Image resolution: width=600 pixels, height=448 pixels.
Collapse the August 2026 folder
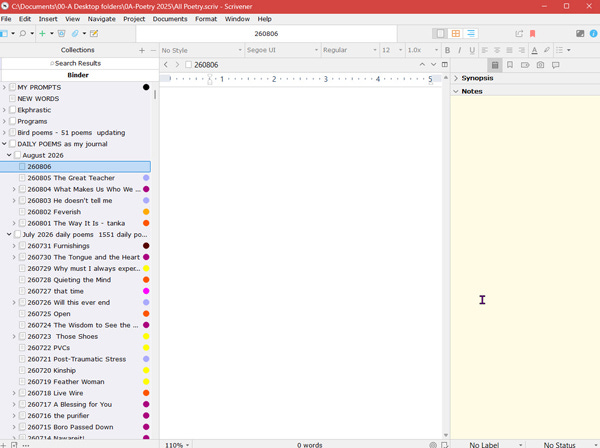tap(9, 155)
